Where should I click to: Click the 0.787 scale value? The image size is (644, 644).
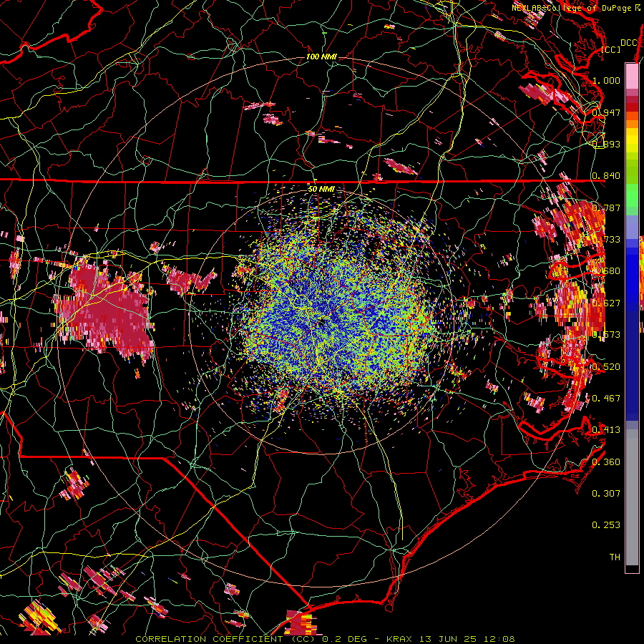(x=606, y=208)
